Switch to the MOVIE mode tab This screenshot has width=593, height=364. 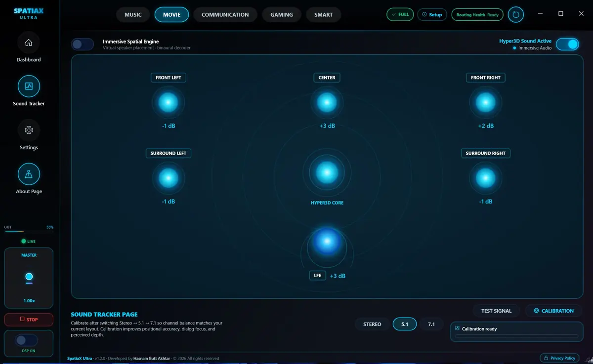tap(171, 14)
